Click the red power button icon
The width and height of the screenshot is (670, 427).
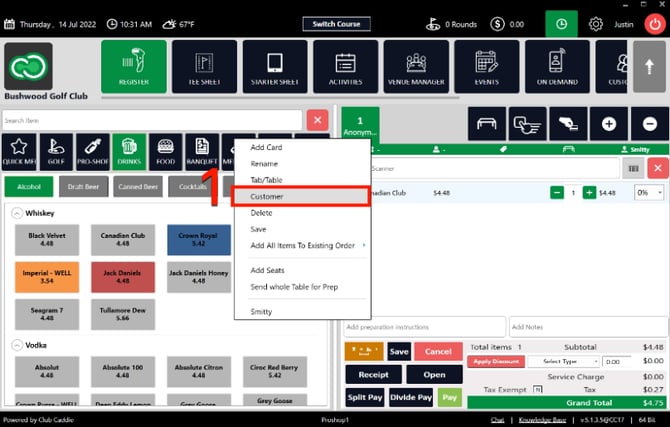pos(655,24)
